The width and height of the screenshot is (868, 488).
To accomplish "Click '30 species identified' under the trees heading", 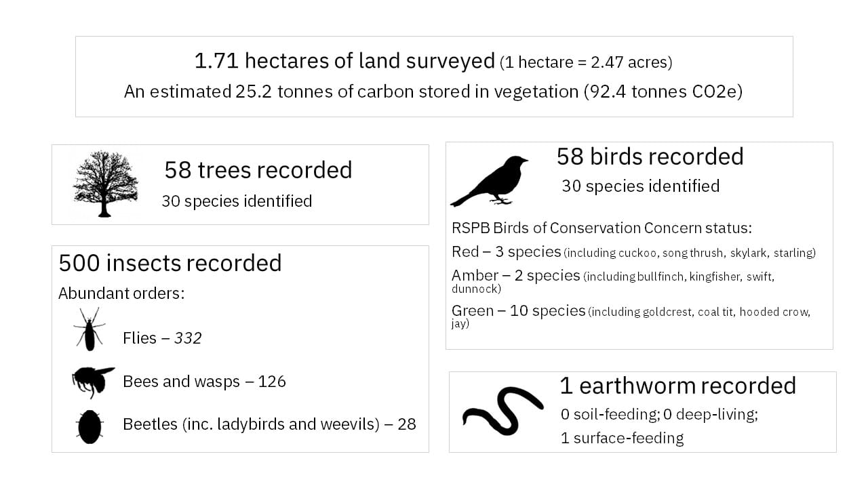I will coord(237,201).
